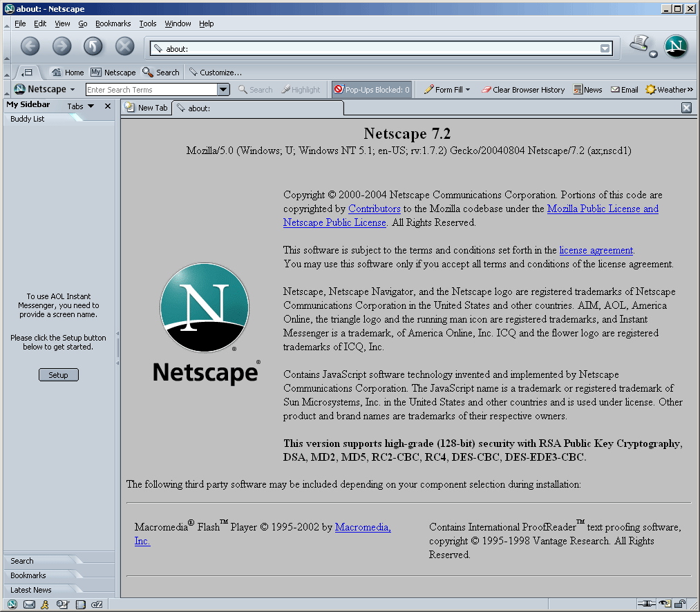Click the Enter Search Terms field
Viewport: 700px width, 612px height.
(152, 90)
